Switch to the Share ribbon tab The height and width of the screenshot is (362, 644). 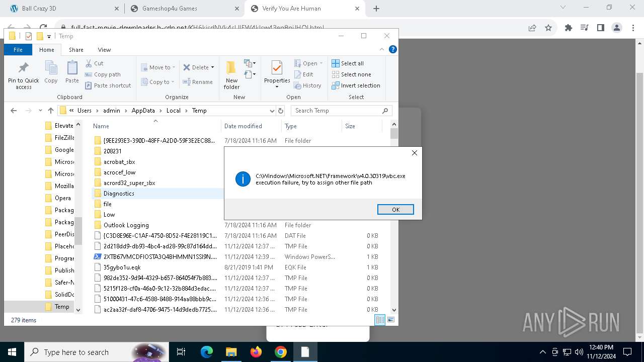[x=76, y=50]
